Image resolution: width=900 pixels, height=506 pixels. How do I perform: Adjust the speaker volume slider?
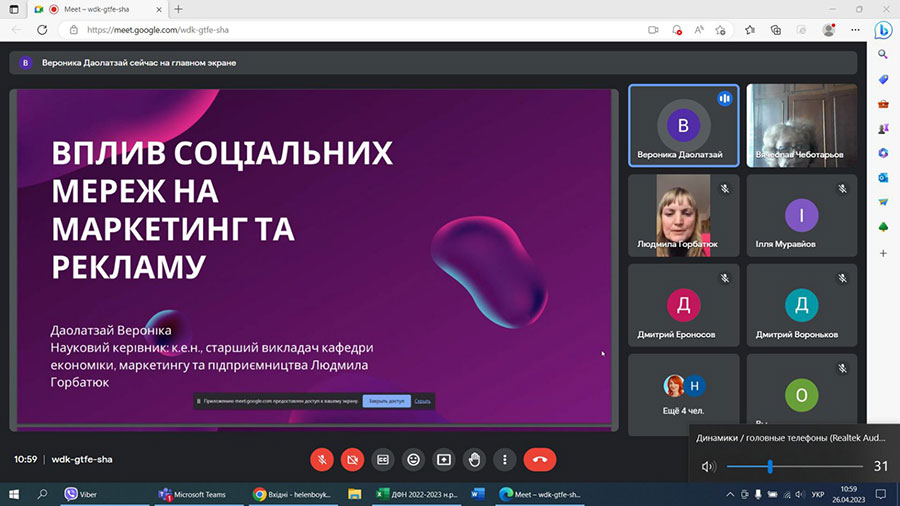point(794,466)
